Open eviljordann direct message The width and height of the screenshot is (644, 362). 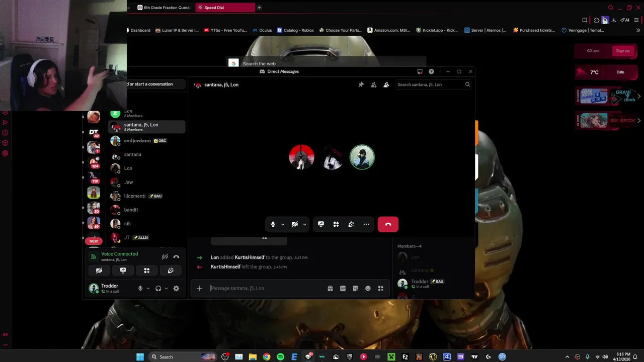click(146, 141)
